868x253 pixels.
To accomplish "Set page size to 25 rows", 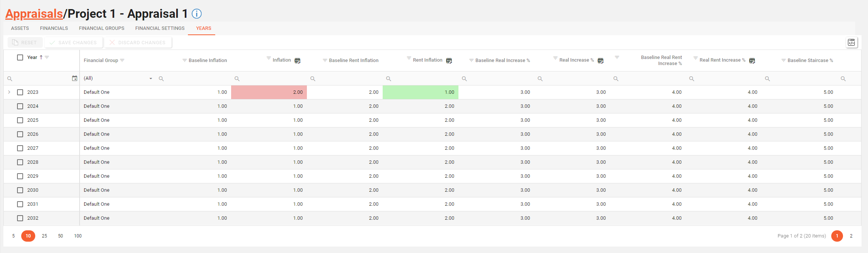I will point(44,236).
